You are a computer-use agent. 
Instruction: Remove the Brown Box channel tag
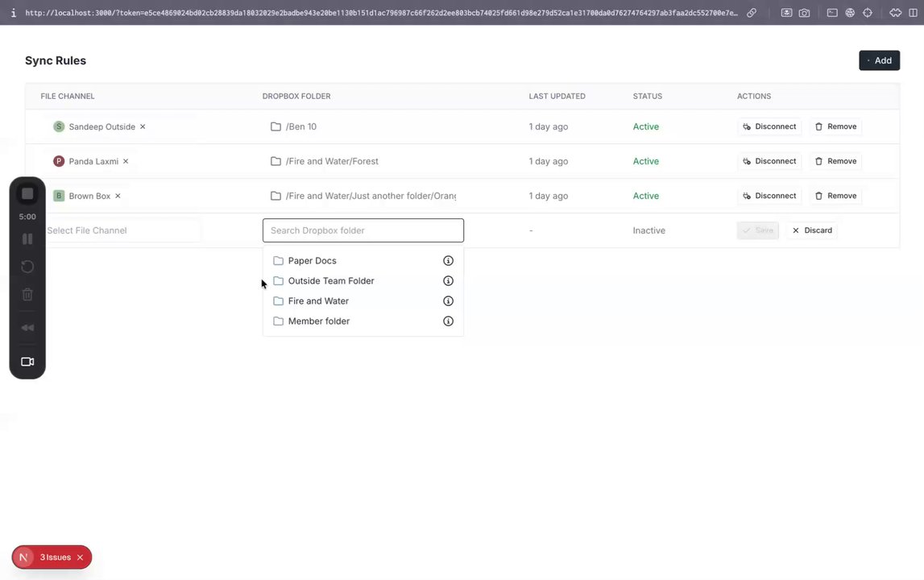(x=118, y=196)
